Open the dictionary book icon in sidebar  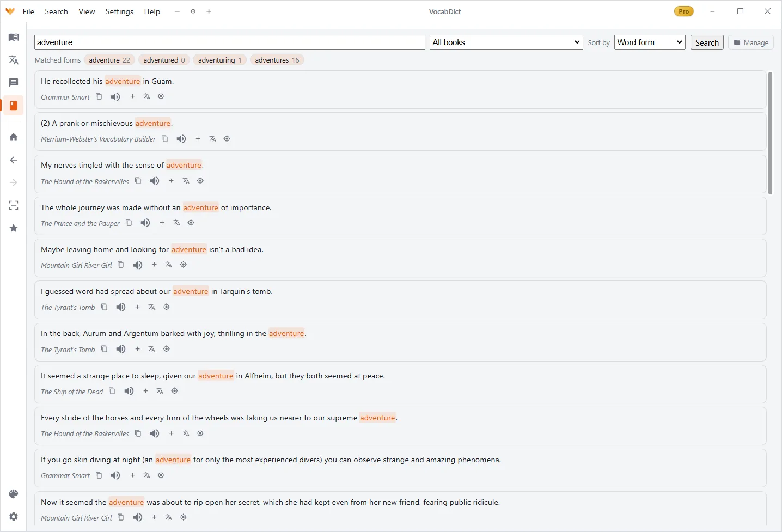(14, 38)
